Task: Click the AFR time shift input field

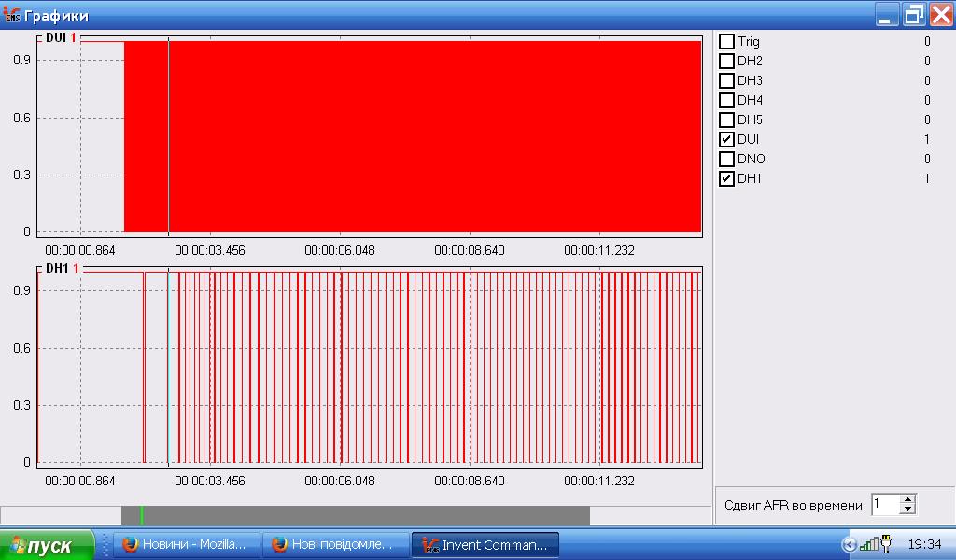Action: pyautogui.click(x=886, y=505)
